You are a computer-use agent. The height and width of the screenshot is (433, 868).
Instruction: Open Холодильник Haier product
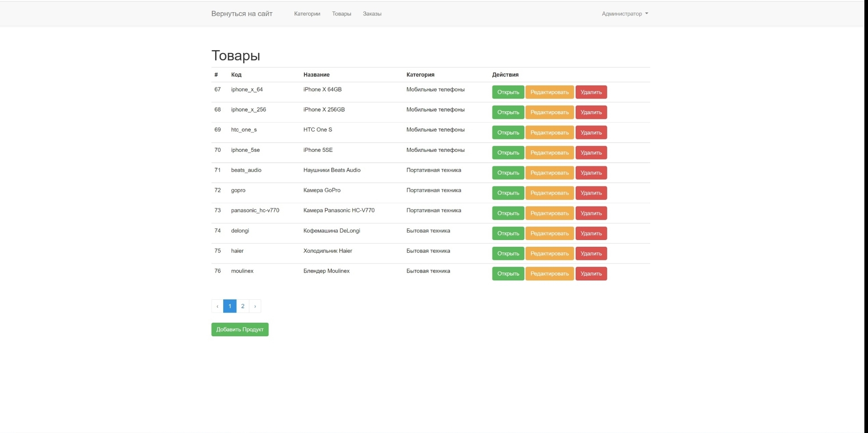click(508, 254)
